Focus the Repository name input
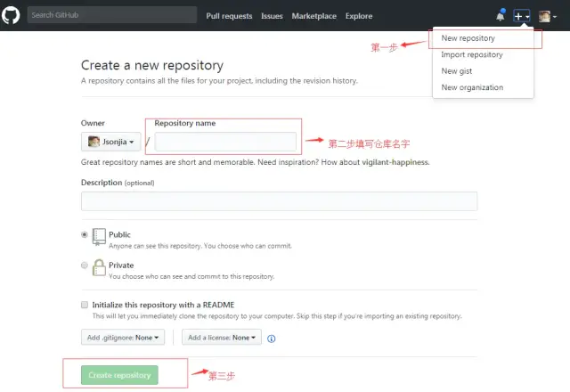This screenshot has height=392, width=570. coord(225,142)
